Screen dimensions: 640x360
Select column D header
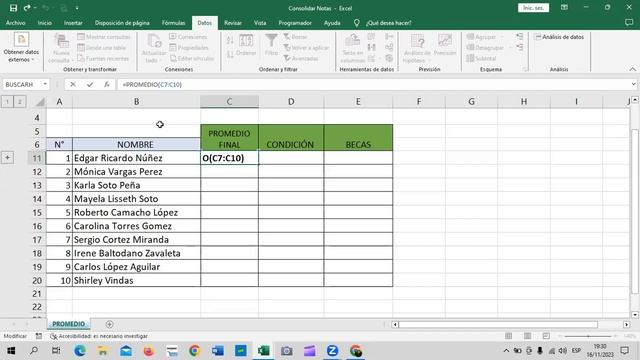[291, 102]
